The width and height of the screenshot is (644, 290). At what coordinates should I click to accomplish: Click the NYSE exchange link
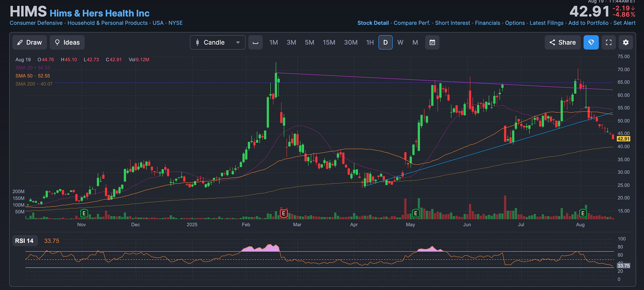175,23
